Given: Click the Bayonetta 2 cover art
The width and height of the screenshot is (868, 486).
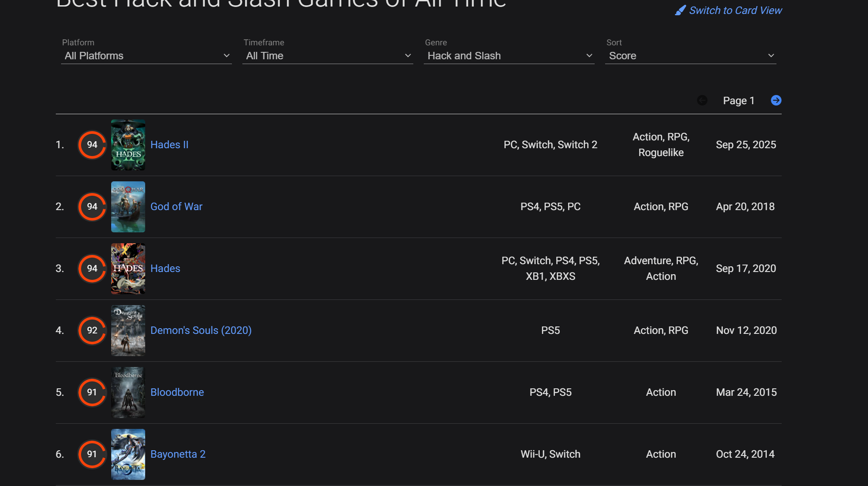Looking at the screenshot, I should click(x=128, y=454).
